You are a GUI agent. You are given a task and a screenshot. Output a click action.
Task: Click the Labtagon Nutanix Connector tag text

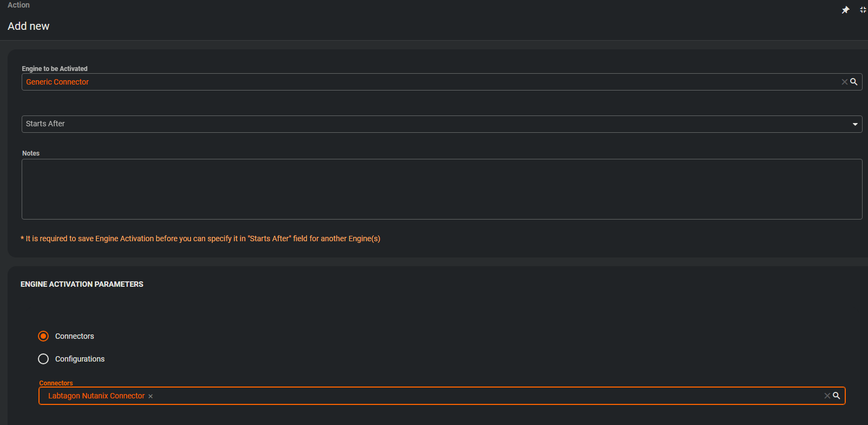(x=96, y=396)
